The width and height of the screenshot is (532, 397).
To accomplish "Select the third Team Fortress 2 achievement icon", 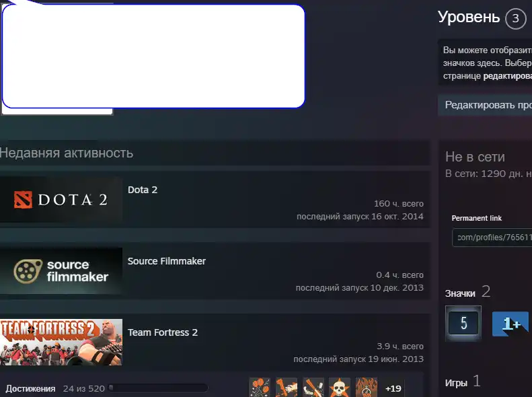I will click(x=313, y=388).
